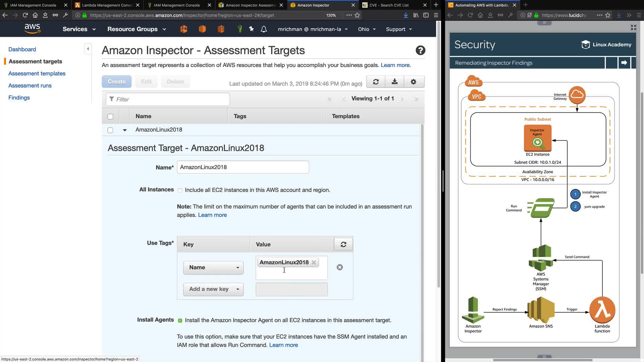The width and height of the screenshot is (644, 362).
Task: Click the Create button
Action: pos(116,82)
